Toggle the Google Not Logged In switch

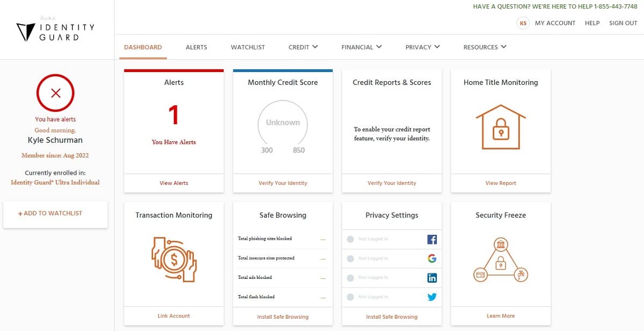tap(350, 258)
